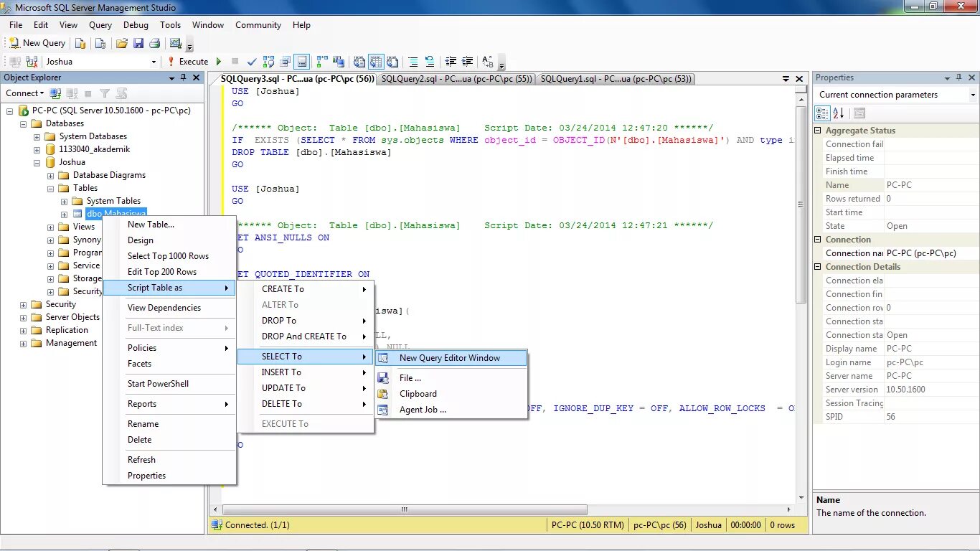Screen dimensions: 980x551
Task: Switch to the SQLQuery1.sql tab
Action: tap(616, 79)
